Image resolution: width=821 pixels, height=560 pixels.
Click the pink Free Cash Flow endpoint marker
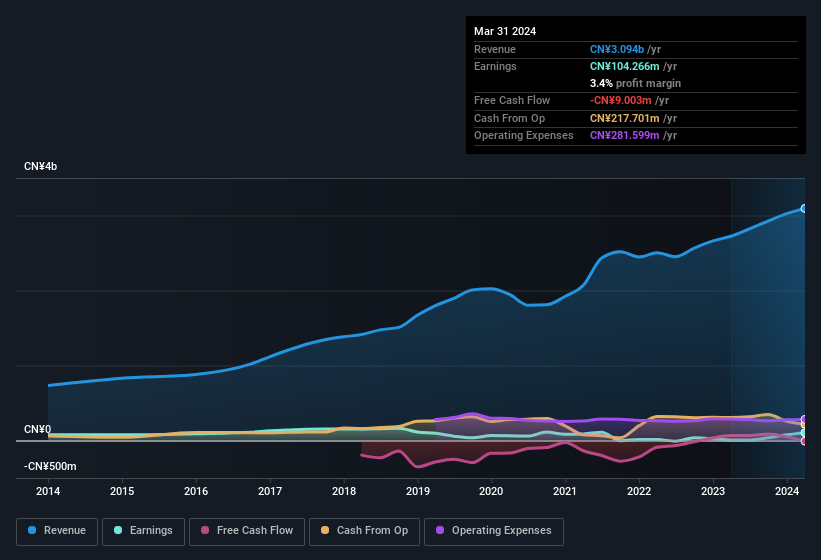803,441
